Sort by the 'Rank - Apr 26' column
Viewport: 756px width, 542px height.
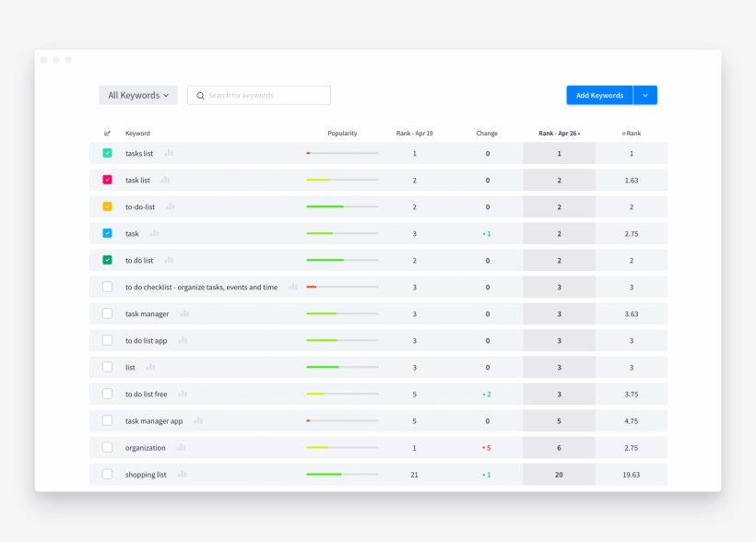coord(559,134)
